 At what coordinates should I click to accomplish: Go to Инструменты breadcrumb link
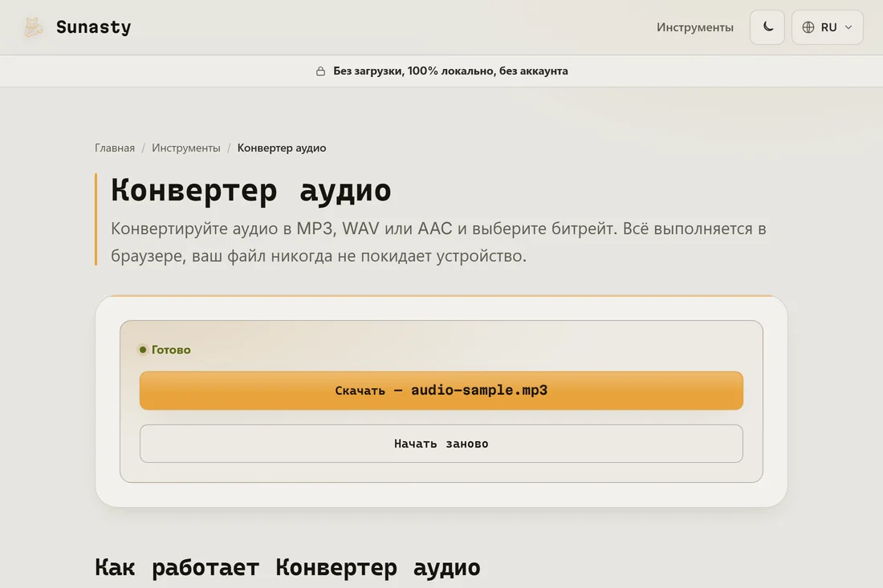(186, 148)
